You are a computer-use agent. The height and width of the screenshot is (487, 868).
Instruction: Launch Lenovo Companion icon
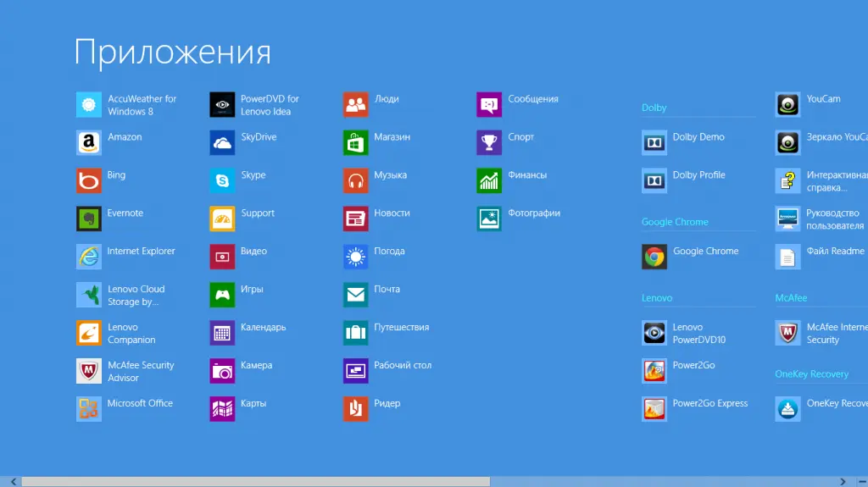pos(88,333)
